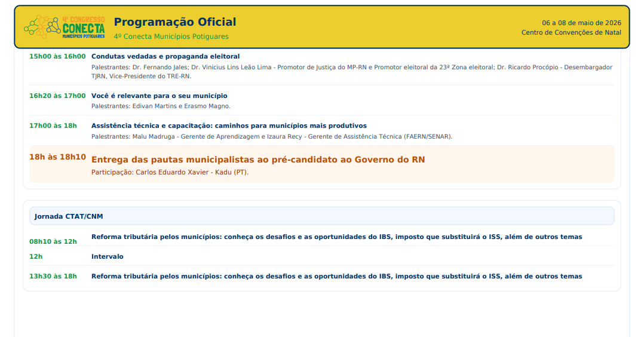Click the 'Programação Oficial' heading

click(x=175, y=22)
